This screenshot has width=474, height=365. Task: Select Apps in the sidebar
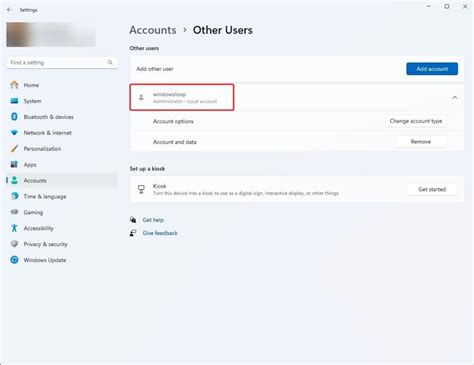(x=30, y=165)
